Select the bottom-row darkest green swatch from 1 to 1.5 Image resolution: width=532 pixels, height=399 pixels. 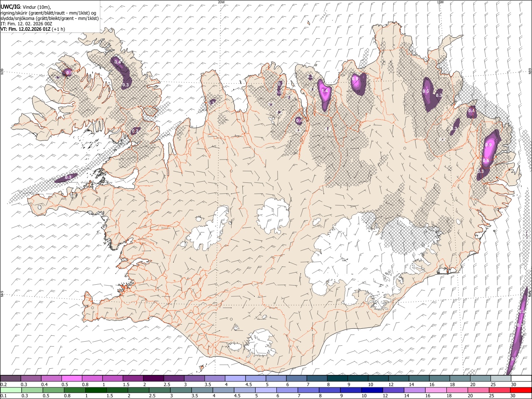pos(96,390)
